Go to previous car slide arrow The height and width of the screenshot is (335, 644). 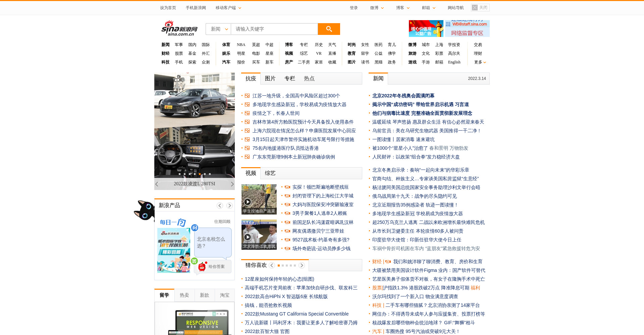coord(157,184)
